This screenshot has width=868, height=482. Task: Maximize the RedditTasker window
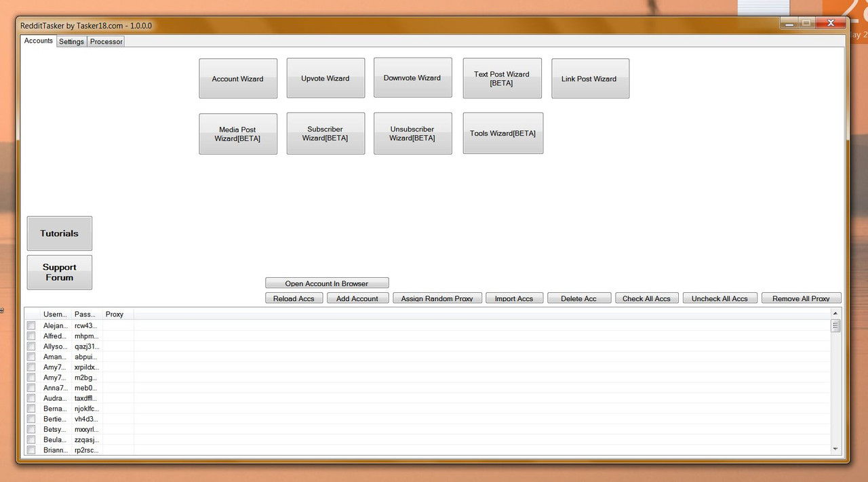(806, 23)
